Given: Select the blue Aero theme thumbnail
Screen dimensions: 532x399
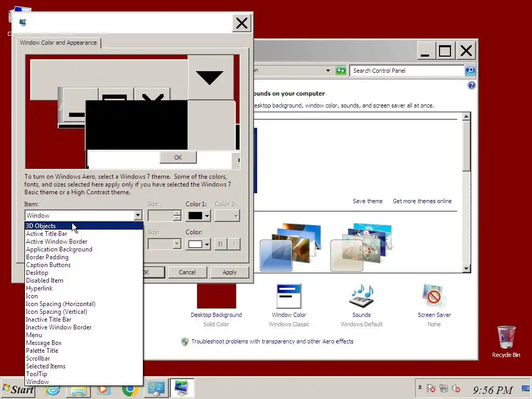Looking at the screenshot, I should point(290,247).
